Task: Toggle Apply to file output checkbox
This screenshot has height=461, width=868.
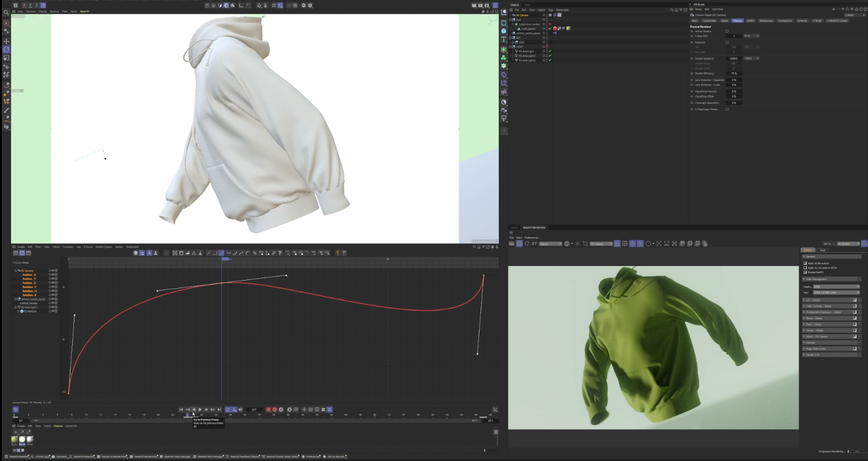Action: [805, 263]
